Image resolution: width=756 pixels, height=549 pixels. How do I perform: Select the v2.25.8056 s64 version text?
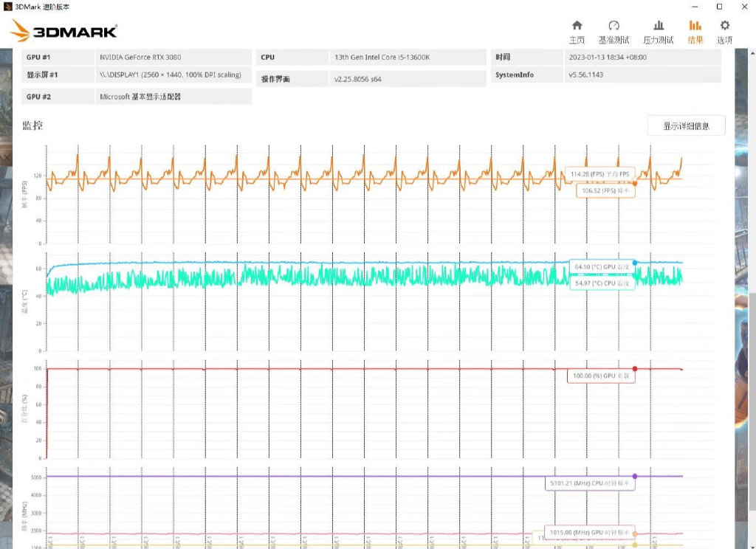[x=358, y=79]
